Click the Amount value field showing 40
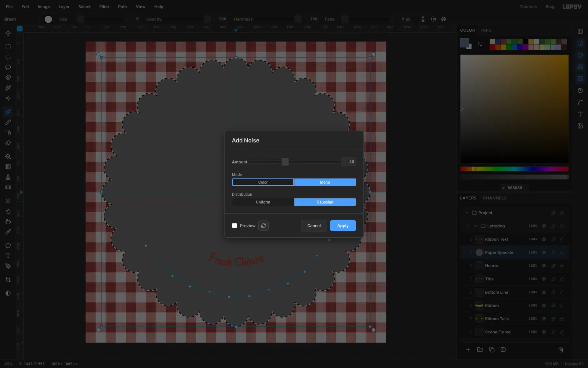The image size is (588, 368). pyautogui.click(x=348, y=162)
